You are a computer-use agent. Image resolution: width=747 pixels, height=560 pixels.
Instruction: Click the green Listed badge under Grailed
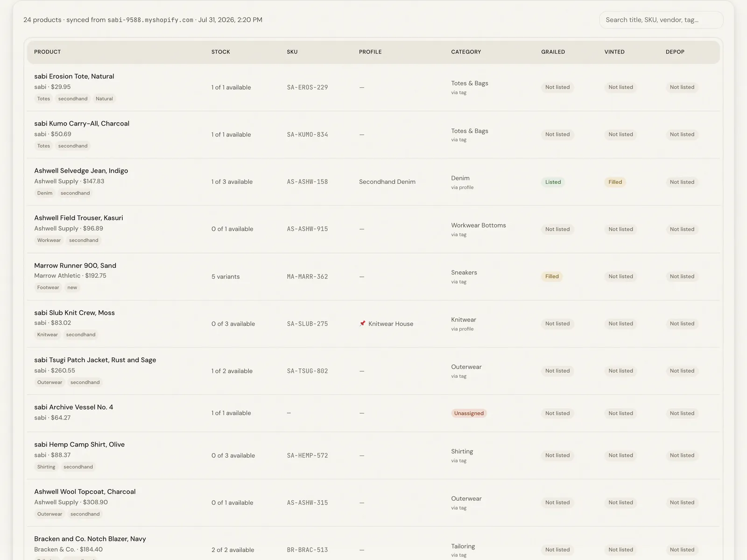tap(553, 182)
